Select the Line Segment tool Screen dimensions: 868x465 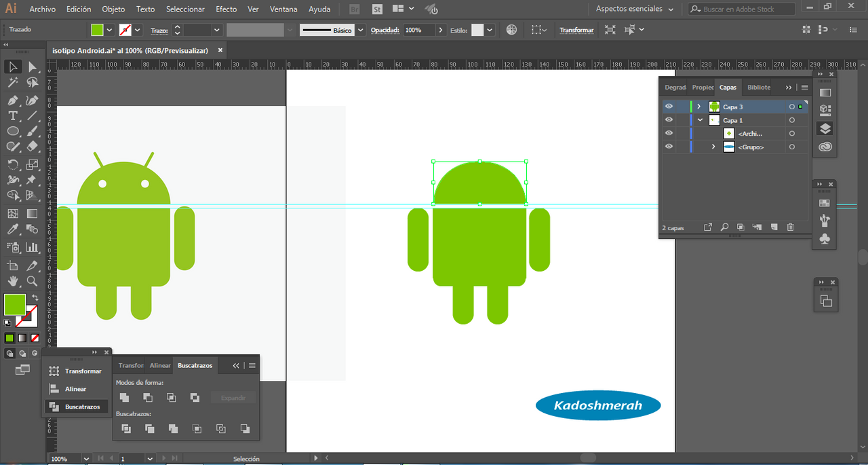pyautogui.click(x=33, y=116)
